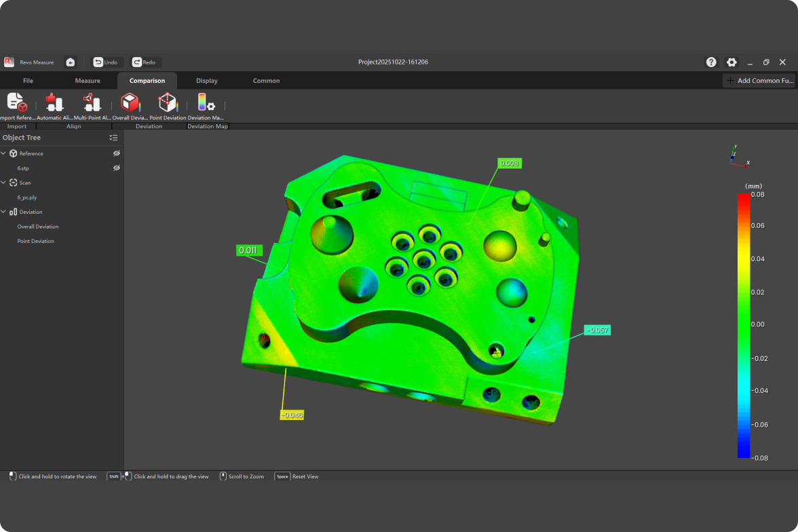The image size is (798, 532).
Task: Toggle the Object Tree list options icon
Action: click(113, 138)
